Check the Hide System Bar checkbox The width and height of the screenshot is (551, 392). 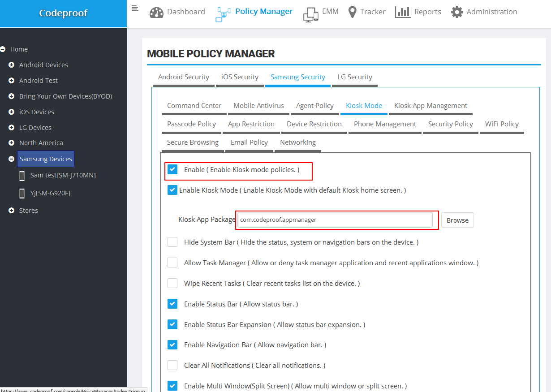[x=172, y=242]
